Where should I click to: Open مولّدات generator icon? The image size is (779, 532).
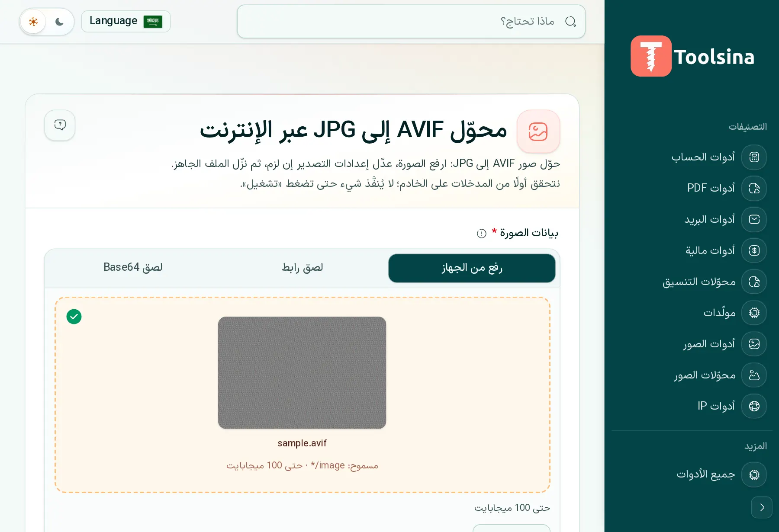(x=754, y=313)
